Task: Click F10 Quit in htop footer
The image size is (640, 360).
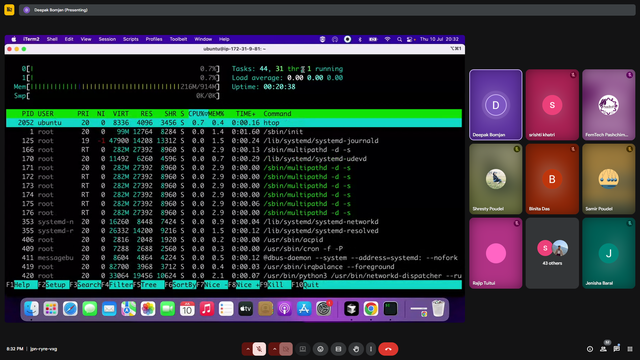Action: pyautogui.click(x=305, y=284)
